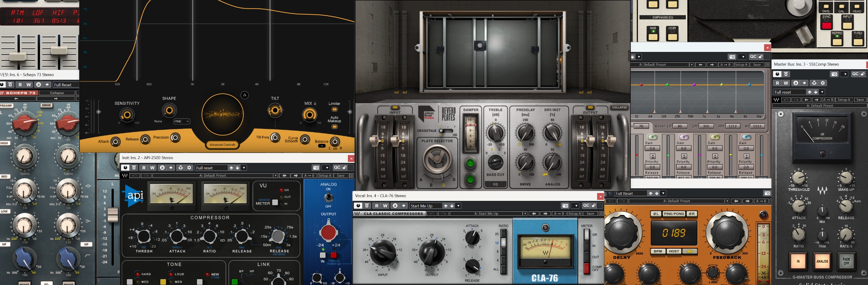The image size is (868, 285).
Task: Click the circular Advanced Controls arrow icon above the orb
Action: tap(244, 95)
